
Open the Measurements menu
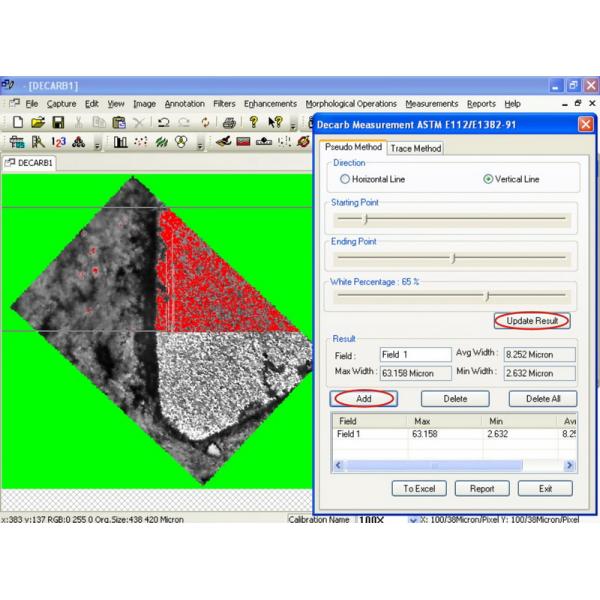click(432, 104)
